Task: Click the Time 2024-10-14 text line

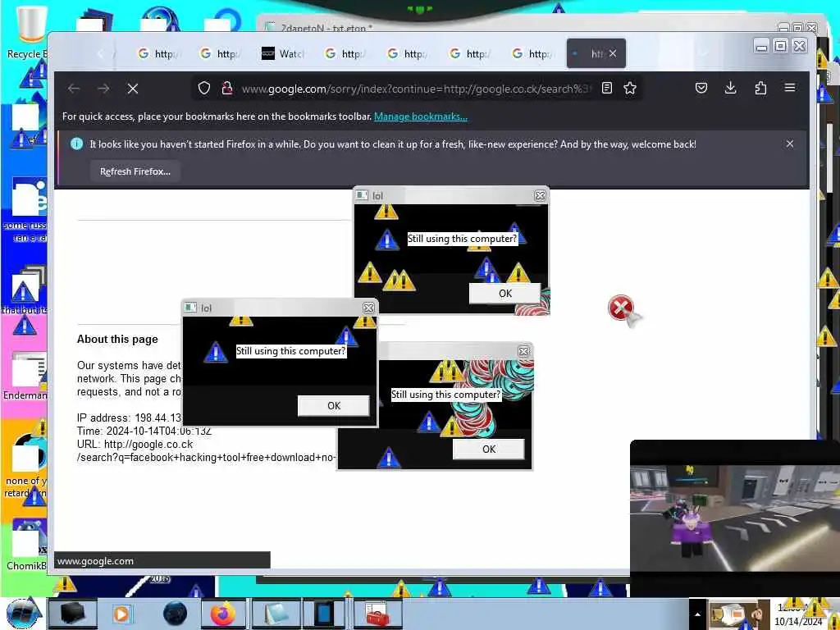Action: [x=144, y=431]
